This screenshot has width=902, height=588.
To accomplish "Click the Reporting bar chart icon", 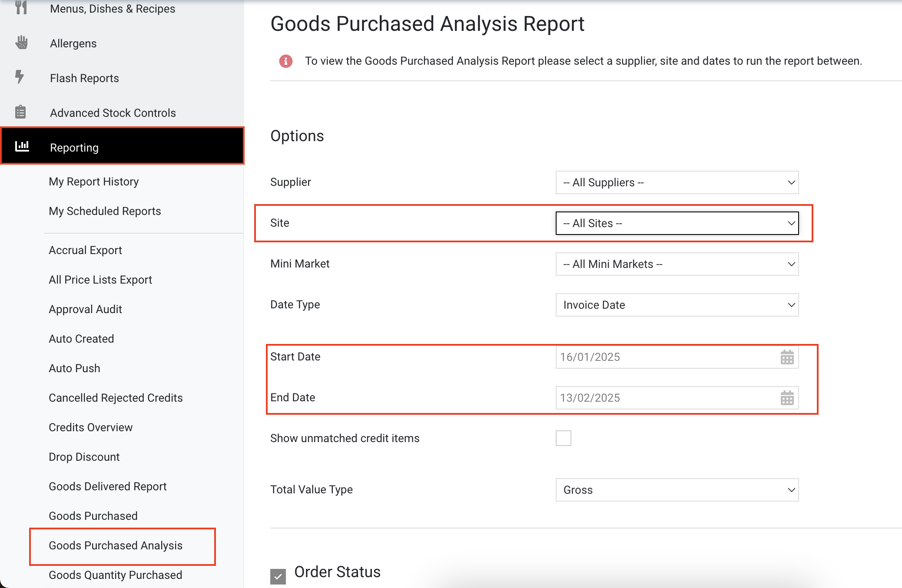I will click(x=22, y=146).
